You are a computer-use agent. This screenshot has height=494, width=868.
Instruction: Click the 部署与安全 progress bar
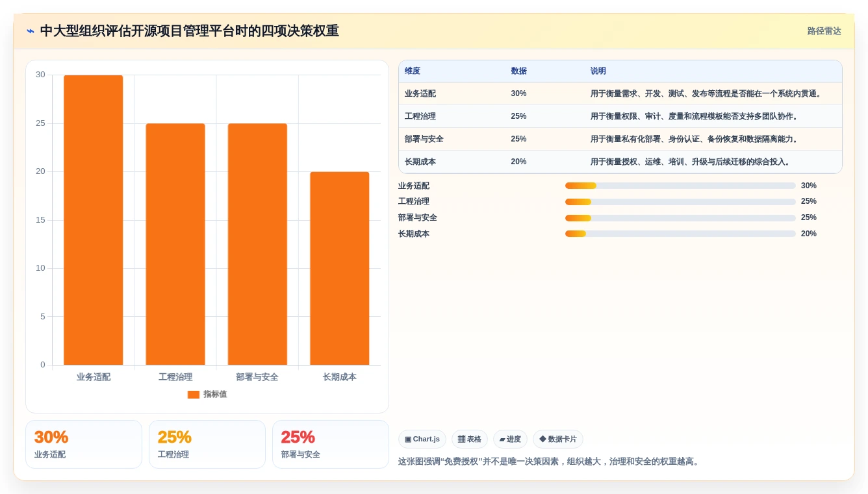click(680, 218)
